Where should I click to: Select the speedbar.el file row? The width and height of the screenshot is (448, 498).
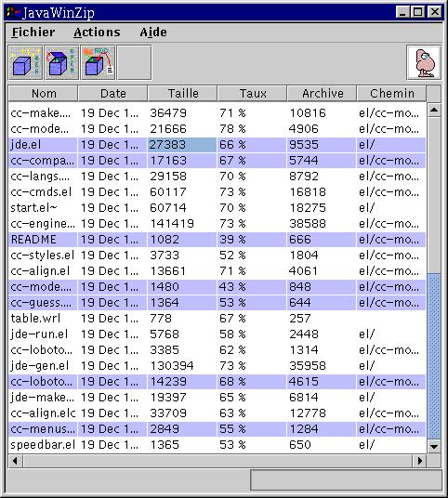click(217, 445)
